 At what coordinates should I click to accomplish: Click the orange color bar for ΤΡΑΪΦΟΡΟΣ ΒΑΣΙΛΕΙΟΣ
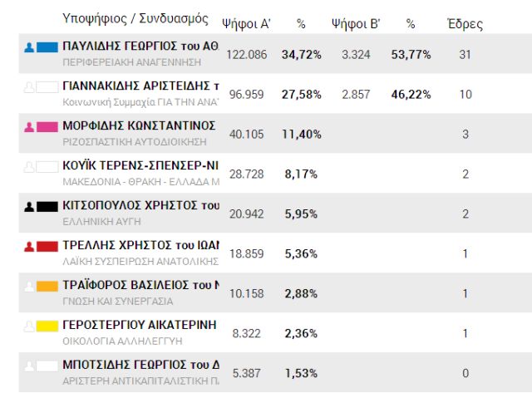(47, 286)
